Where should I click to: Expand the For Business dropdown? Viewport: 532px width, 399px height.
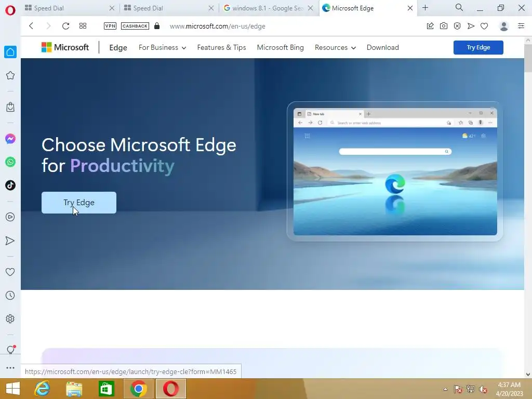pos(162,47)
